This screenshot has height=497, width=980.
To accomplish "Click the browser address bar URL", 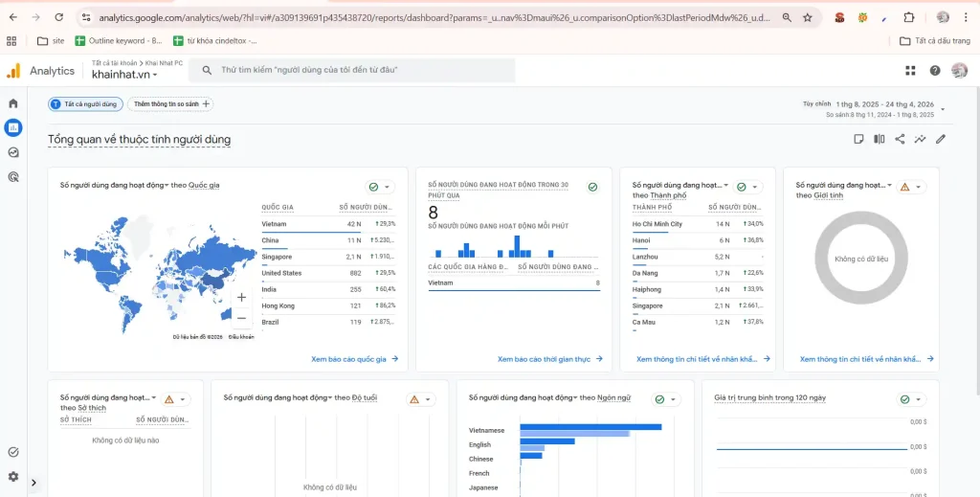I will 434,18.
